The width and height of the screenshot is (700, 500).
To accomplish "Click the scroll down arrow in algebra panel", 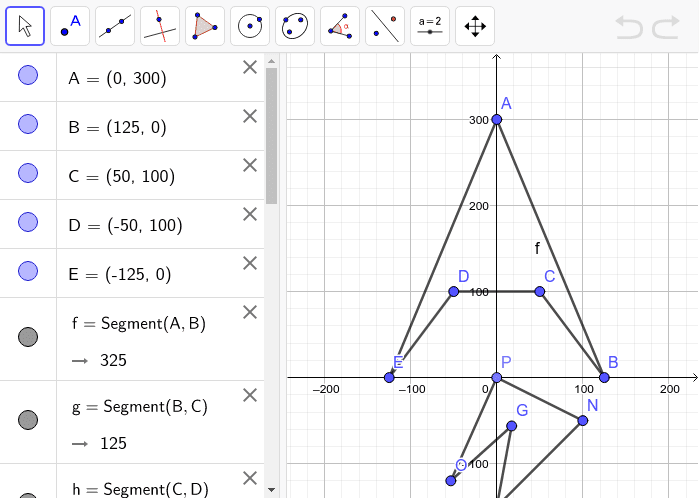I will click(x=271, y=490).
